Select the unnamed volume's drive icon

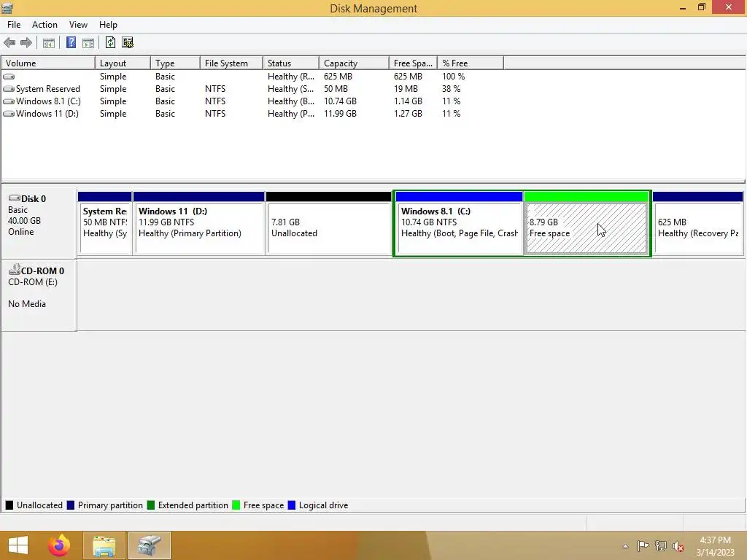[9, 76]
